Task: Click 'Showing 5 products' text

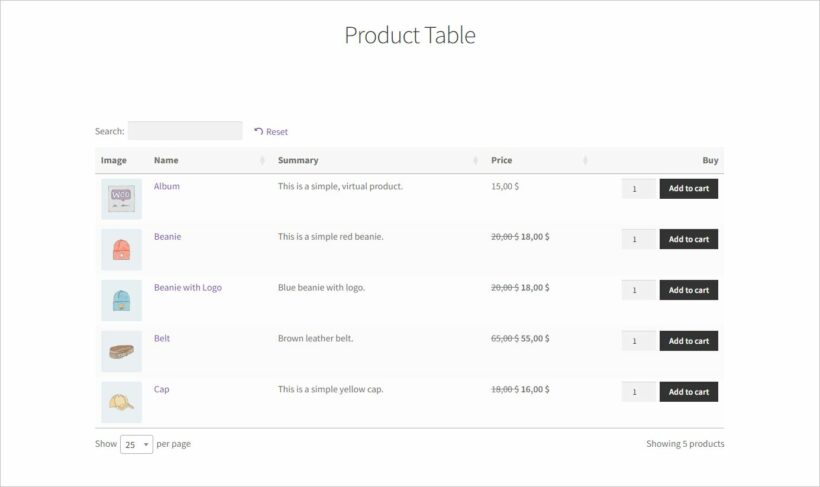Action: click(685, 444)
